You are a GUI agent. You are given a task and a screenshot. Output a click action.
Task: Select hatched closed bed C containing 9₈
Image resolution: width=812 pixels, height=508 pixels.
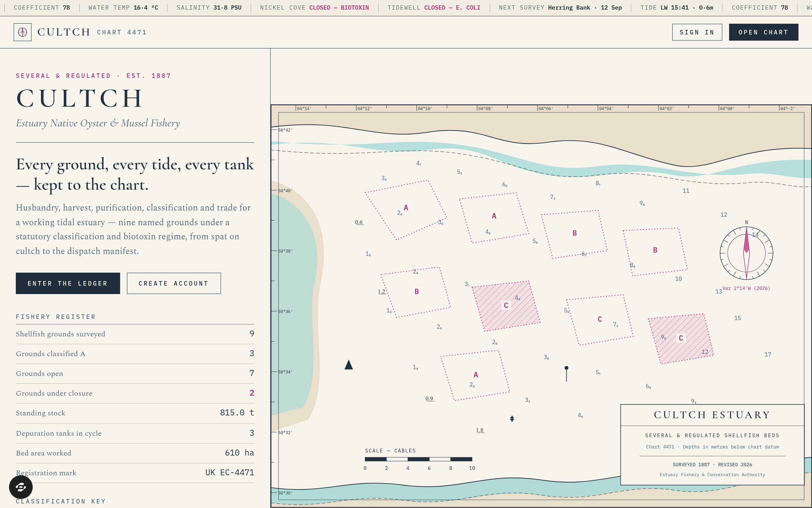(680, 338)
